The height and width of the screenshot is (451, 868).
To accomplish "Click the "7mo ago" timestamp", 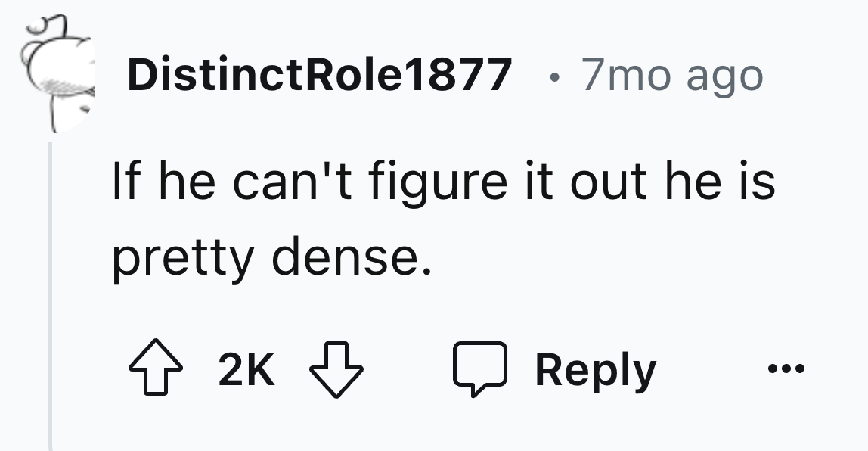I will [x=671, y=75].
